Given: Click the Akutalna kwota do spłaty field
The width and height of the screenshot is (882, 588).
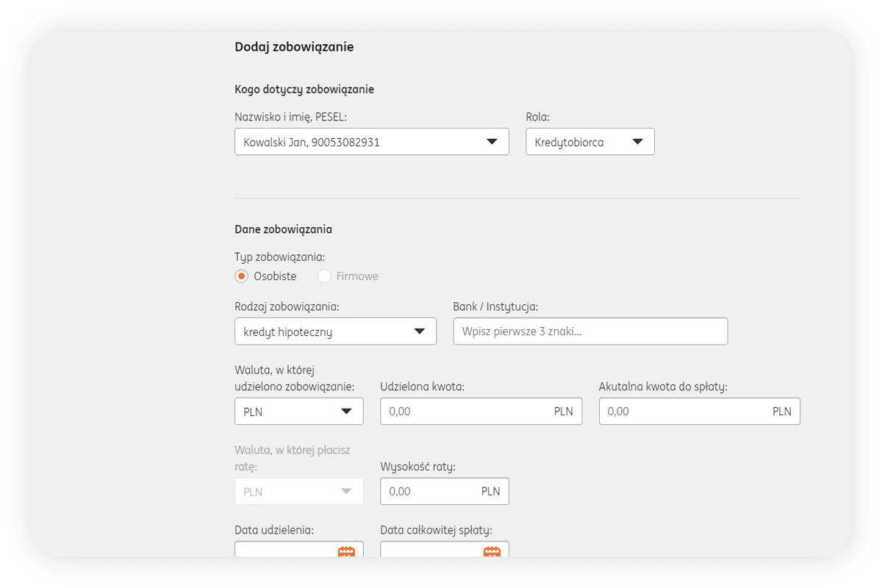Looking at the screenshot, I should (685, 412).
